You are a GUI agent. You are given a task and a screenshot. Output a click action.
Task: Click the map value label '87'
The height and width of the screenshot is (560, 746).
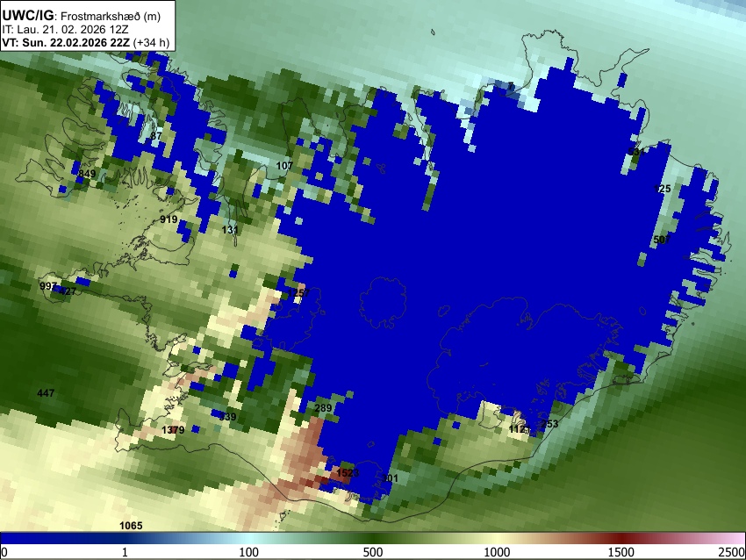pyautogui.click(x=156, y=135)
